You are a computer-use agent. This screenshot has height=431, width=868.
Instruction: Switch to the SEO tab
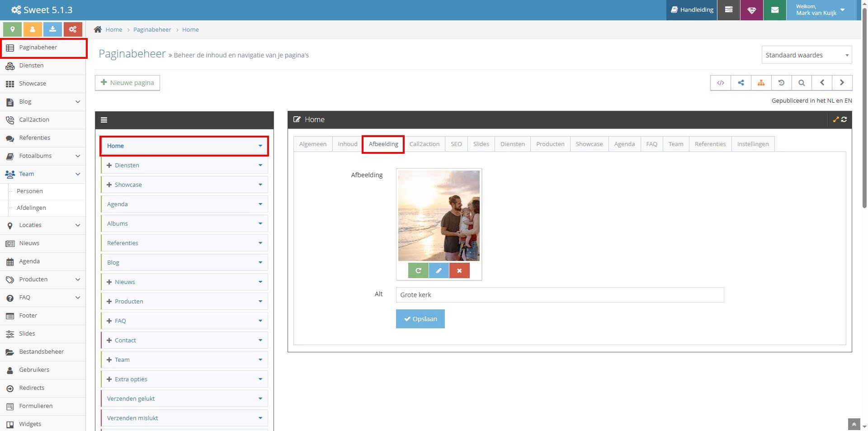pos(456,144)
